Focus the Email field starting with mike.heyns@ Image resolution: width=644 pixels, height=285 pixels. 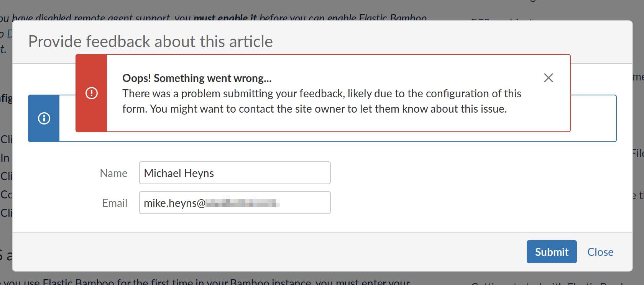[x=235, y=203]
